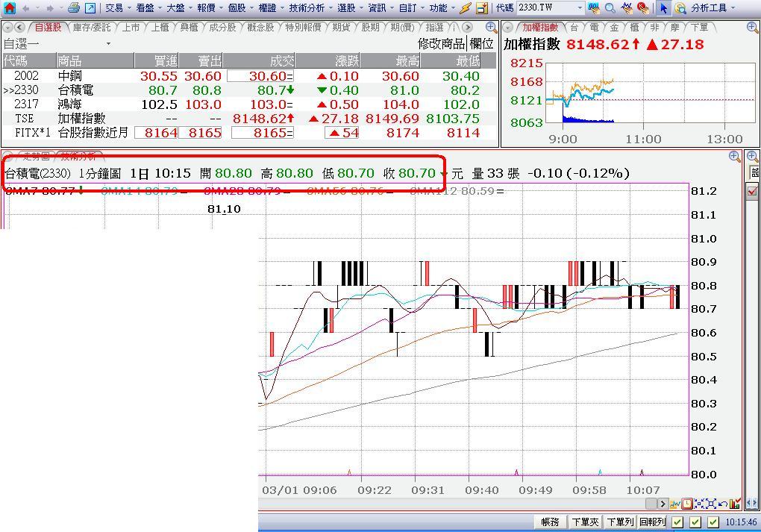Open the 下單列 button
Image resolution: width=761 pixels, height=532 pixels.
tap(620, 522)
